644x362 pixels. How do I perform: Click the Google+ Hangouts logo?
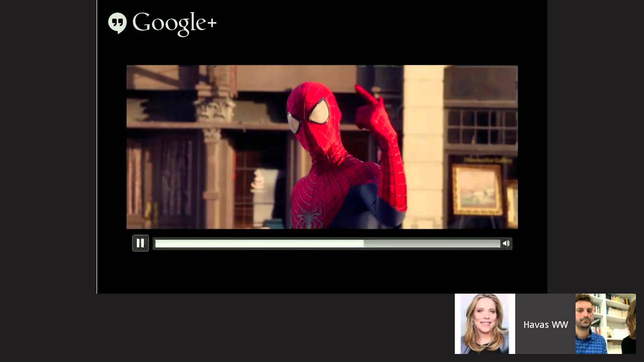[162, 23]
